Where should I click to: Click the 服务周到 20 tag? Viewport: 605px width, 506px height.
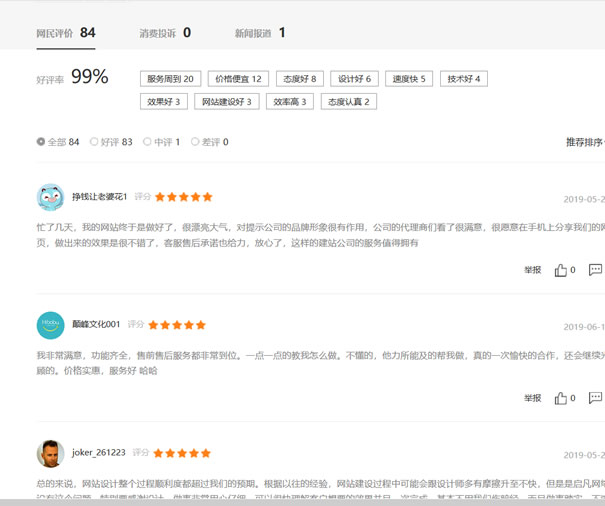pyautogui.click(x=171, y=79)
